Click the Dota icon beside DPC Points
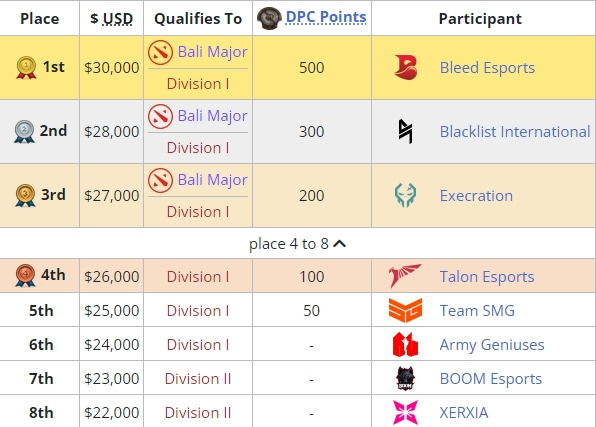Viewport: 596px width, 427px height. [269, 18]
